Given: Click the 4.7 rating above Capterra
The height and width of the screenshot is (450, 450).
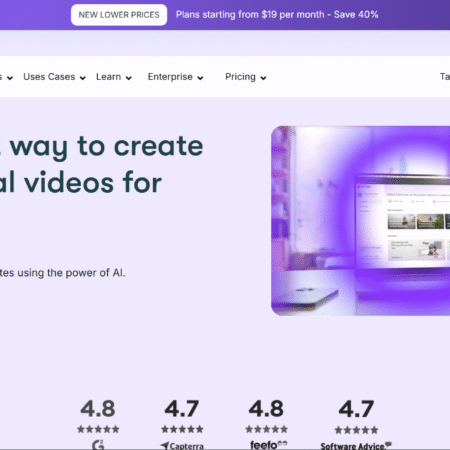Looking at the screenshot, I should pyautogui.click(x=182, y=409).
